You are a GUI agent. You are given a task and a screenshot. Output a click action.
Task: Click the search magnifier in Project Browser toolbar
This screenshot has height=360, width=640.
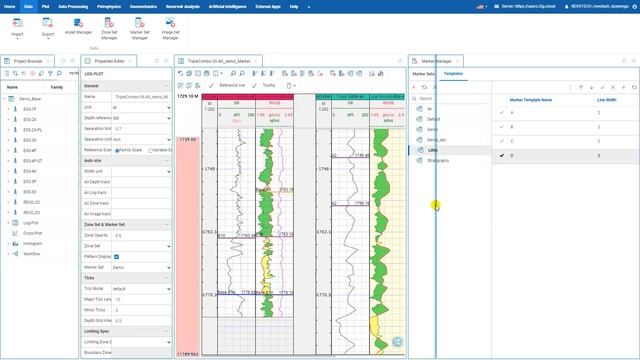click(x=59, y=73)
